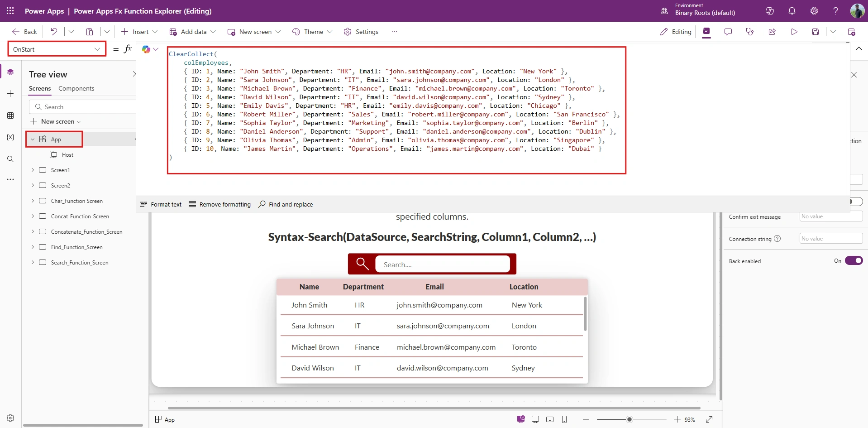Open the Comments icon
868x428 pixels.
[728, 32]
